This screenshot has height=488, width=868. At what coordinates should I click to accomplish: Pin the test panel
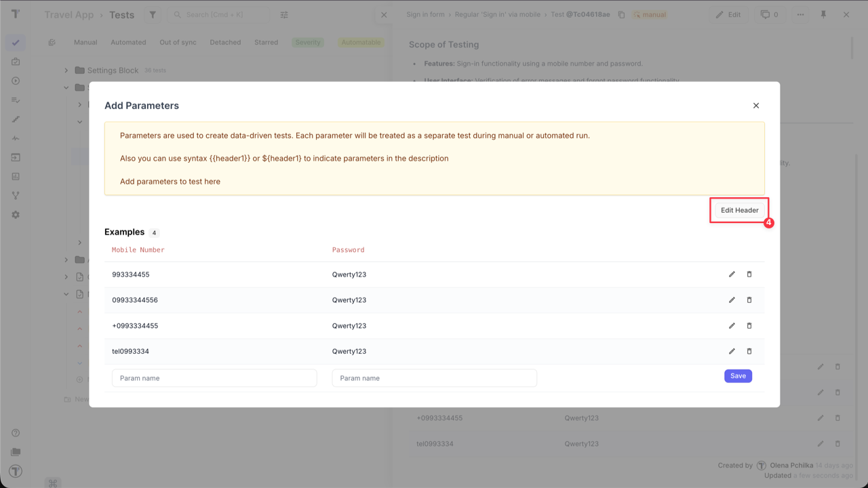tap(823, 15)
